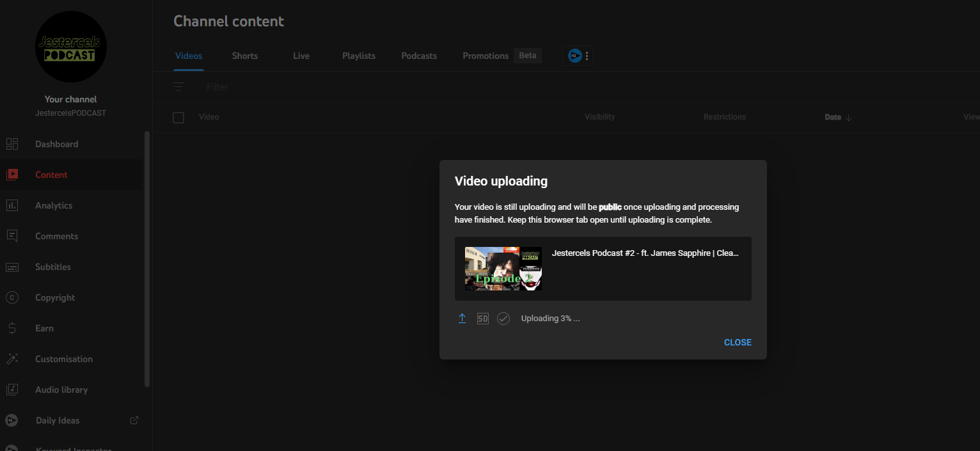
Task: Open Subtitles via its sidebar icon
Action: [12, 267]
